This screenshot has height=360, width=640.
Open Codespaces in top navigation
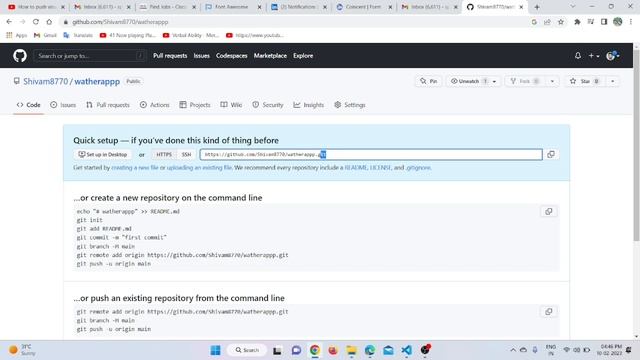[x=231, y=56]
